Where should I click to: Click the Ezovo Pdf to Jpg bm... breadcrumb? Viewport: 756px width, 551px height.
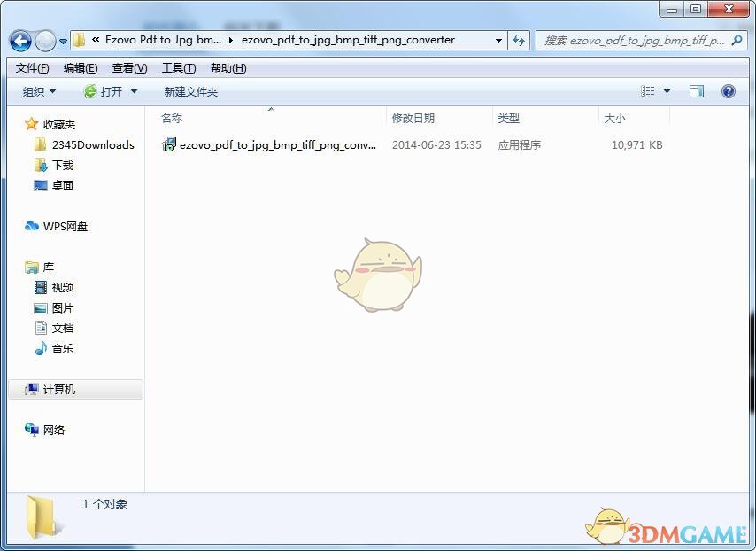[163, 40]
